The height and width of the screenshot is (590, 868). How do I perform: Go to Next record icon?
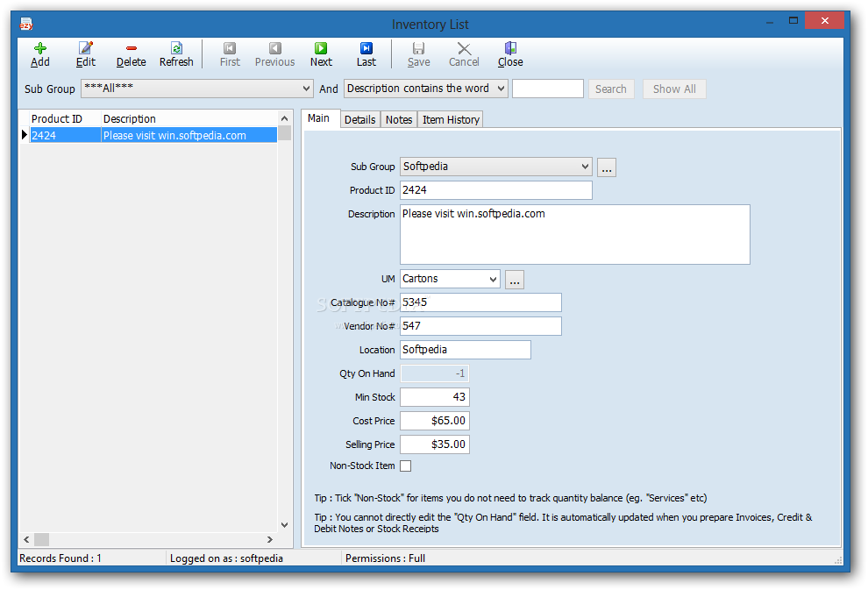tap(321, 48)
